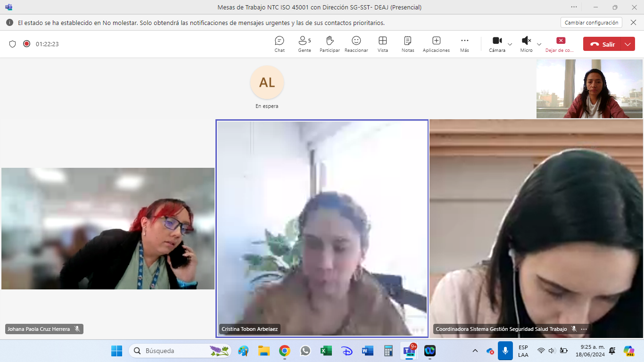Image resolution: width=644 pixels, height=362 pixels.
Task: Click the self-view video thumbnail
Action: 589,89
